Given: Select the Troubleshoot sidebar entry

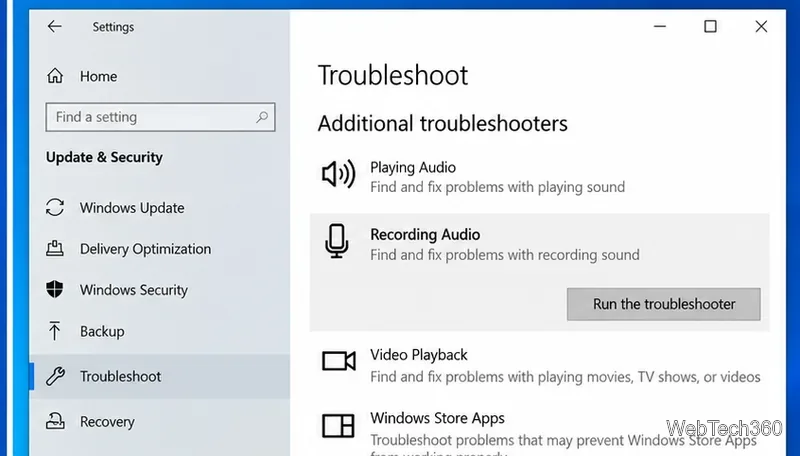Looking at the screenshot, I should tap(160, 376).
